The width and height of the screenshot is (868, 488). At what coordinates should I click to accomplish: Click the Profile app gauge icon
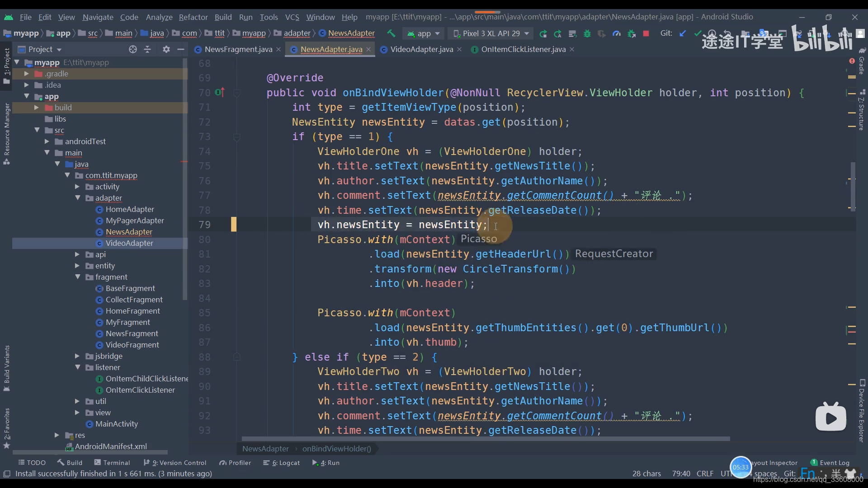coord(617,33)
